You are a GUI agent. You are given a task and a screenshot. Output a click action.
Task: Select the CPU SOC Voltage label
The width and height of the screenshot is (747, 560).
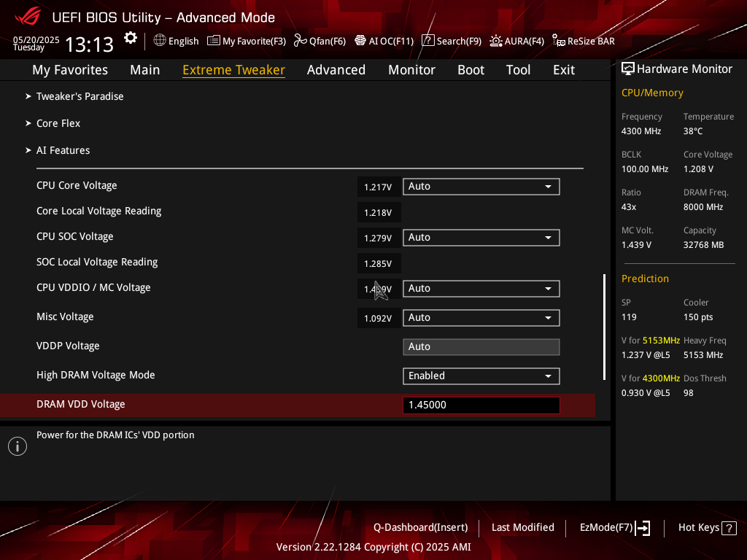click(75, 237)
